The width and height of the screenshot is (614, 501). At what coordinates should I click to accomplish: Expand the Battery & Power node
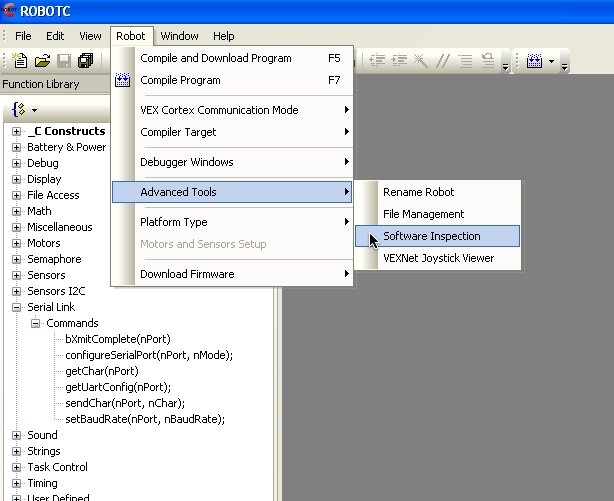click(x=16, y=147)
